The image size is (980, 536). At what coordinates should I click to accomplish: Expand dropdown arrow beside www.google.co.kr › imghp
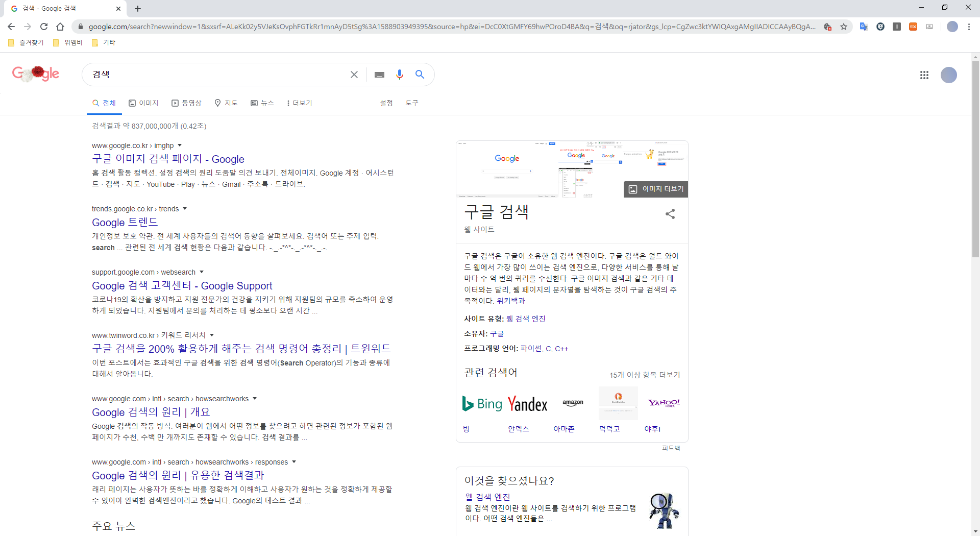point(180,145)
